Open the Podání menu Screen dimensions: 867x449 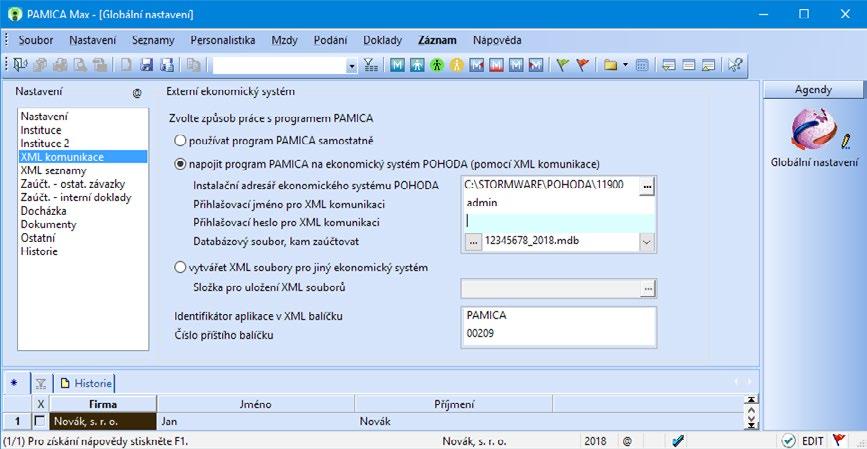point(331,40)
